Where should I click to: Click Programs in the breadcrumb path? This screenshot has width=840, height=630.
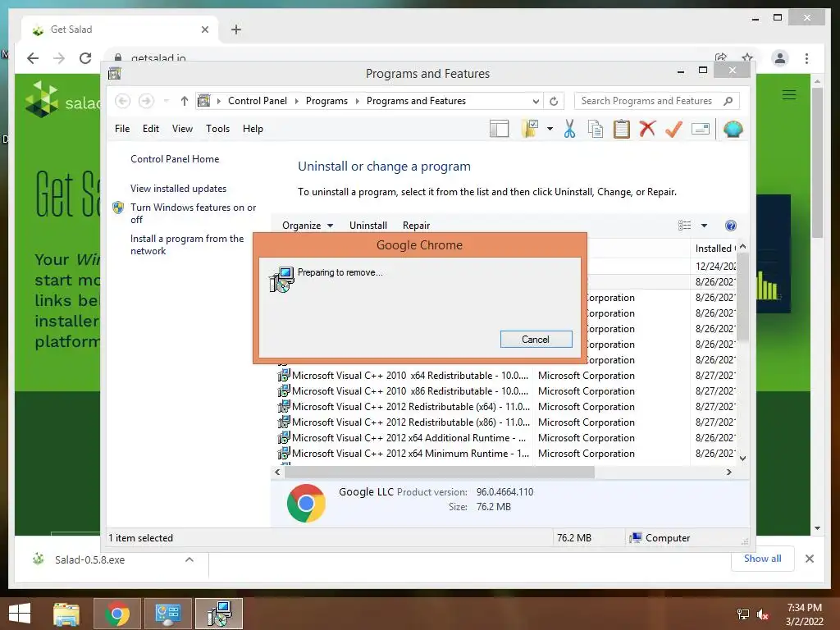(x=326, y=101)
